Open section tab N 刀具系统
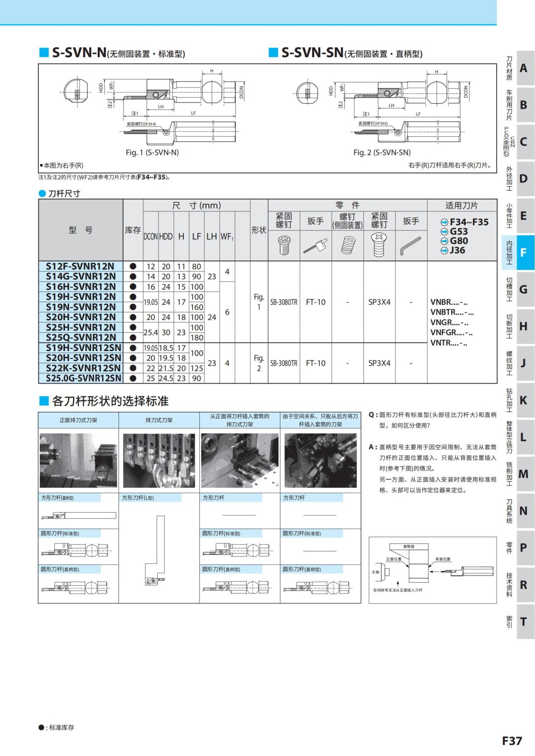The width and height of the screenshot is (535, 756). coord(518,511)
